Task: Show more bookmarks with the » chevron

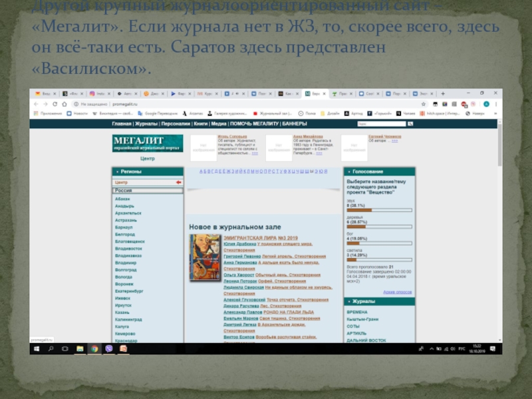Action: (495, 114)
